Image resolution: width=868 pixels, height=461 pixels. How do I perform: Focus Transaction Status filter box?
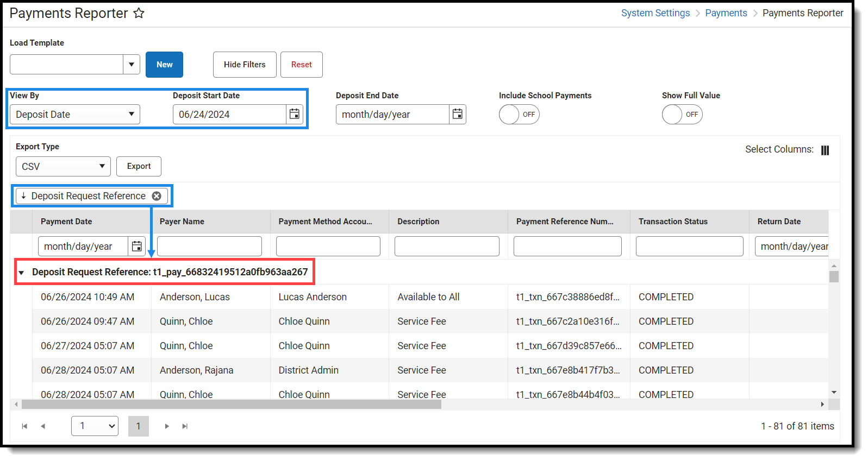point(690,246)
